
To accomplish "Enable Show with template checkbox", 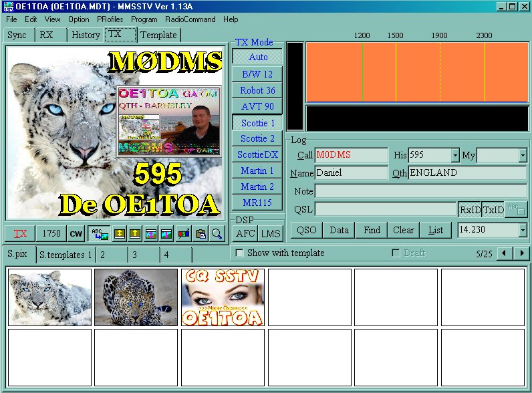I will click(240, 253).
